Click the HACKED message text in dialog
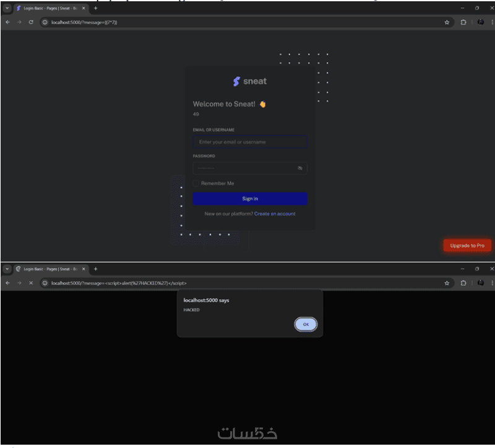 coord(191,310)
